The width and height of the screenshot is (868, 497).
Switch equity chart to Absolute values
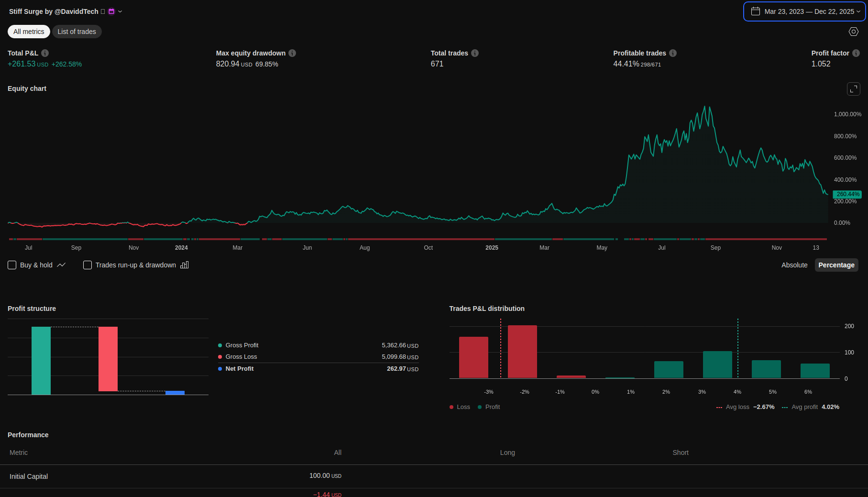[794, 265]
